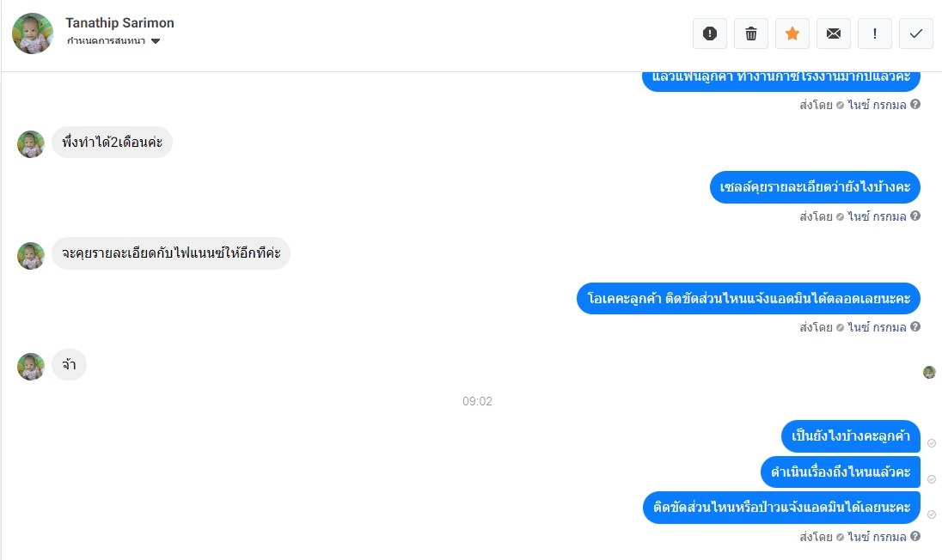Screen dimensions: 942x560
Task: Click the ติดขัดส่วนไหนหรือป่าว sent message bubble
Action: point(781,508)
